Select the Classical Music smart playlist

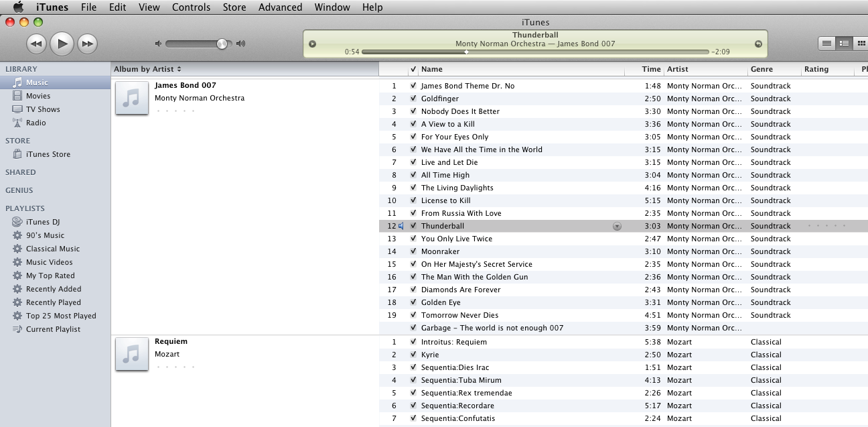[56, 249]
